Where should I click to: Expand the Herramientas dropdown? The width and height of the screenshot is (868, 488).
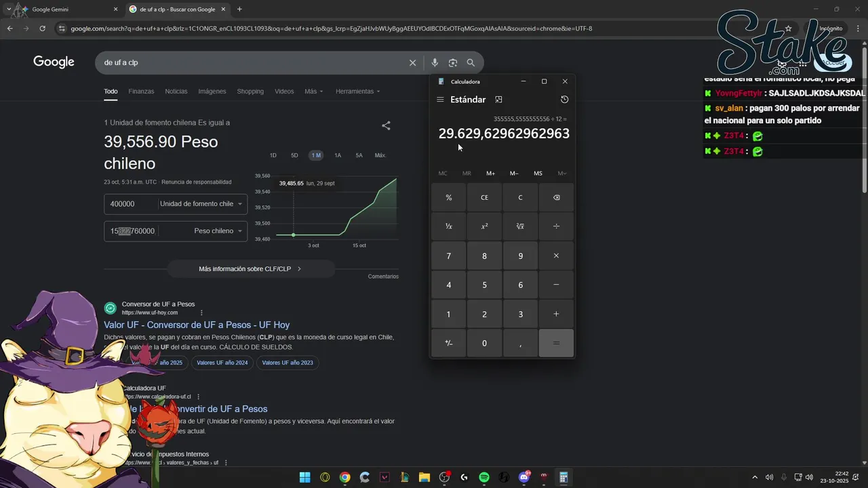[x=358, y=91]
